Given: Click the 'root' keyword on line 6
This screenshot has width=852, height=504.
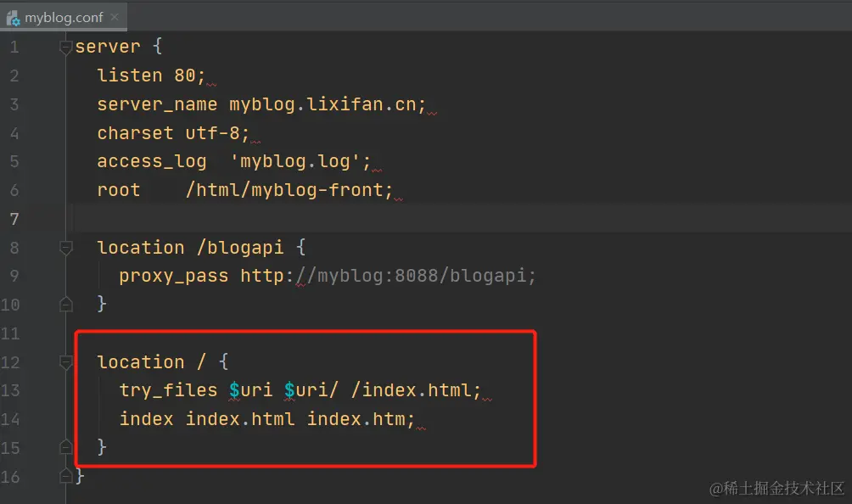Looking at the screenshot, I should point(119,190).
